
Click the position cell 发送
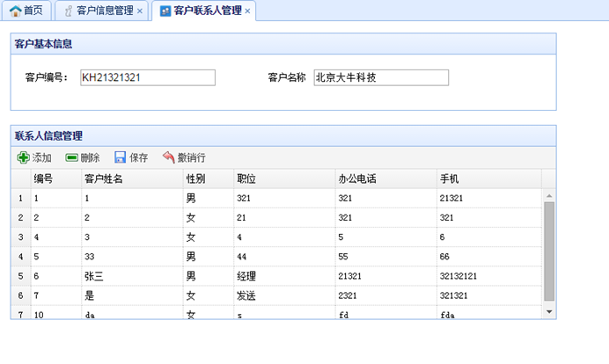click(284, 295)
